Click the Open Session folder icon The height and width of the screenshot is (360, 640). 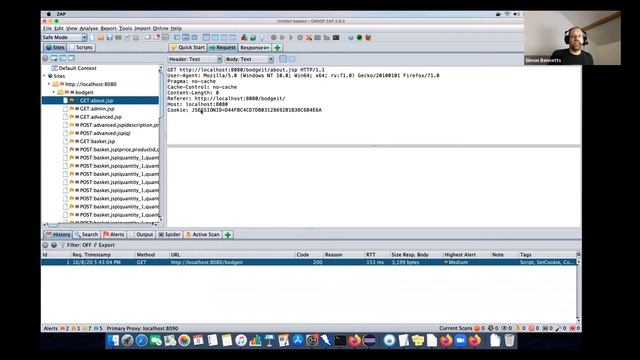pos(101,38)
